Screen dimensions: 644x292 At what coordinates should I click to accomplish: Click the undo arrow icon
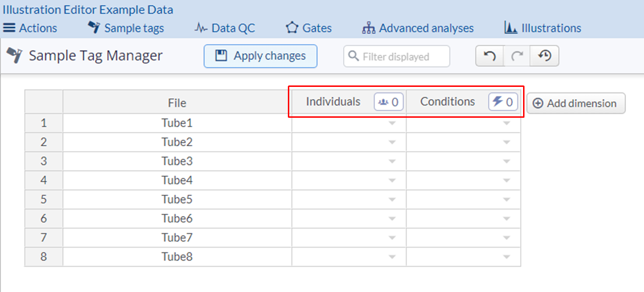[489, 56]
